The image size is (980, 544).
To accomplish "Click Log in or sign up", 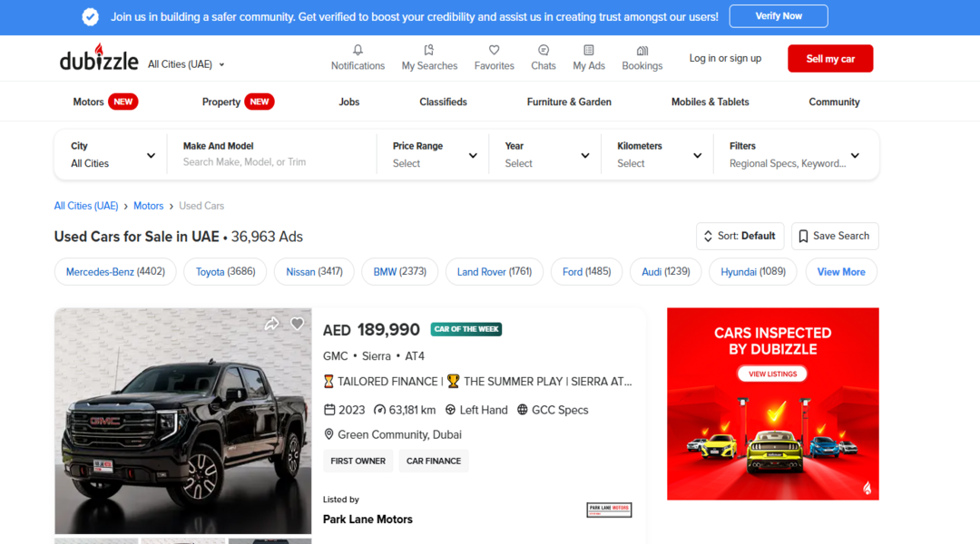I will tap(725, 58).
